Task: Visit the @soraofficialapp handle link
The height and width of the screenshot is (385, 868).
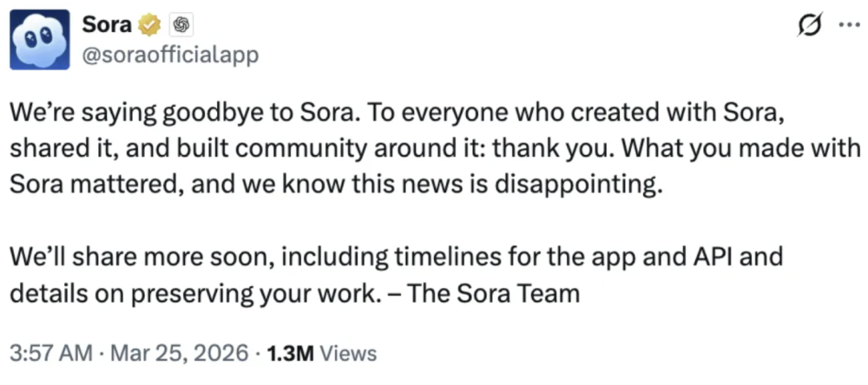Action: pos(170,55)
